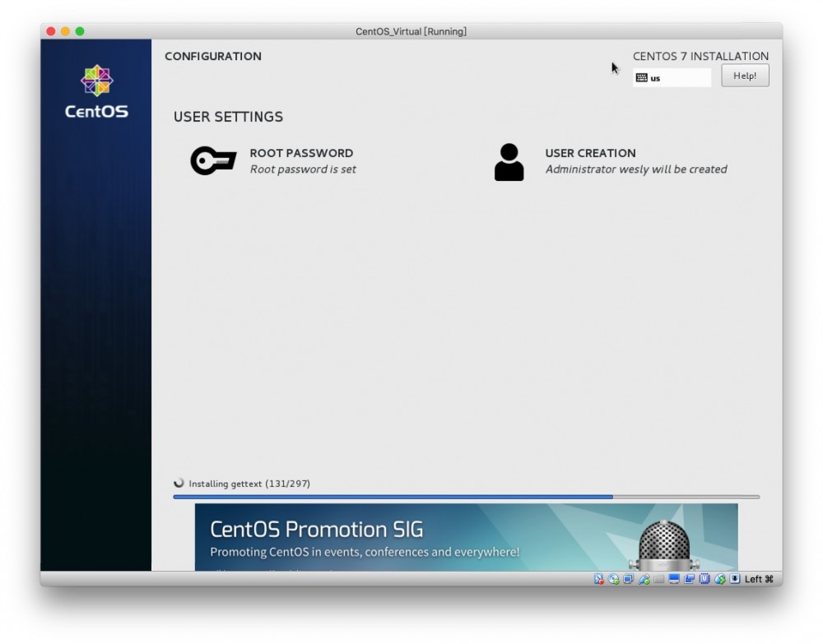Click the keyboard layout icon beside us
This screenshot has height=644, width=823.
point(641,77)
